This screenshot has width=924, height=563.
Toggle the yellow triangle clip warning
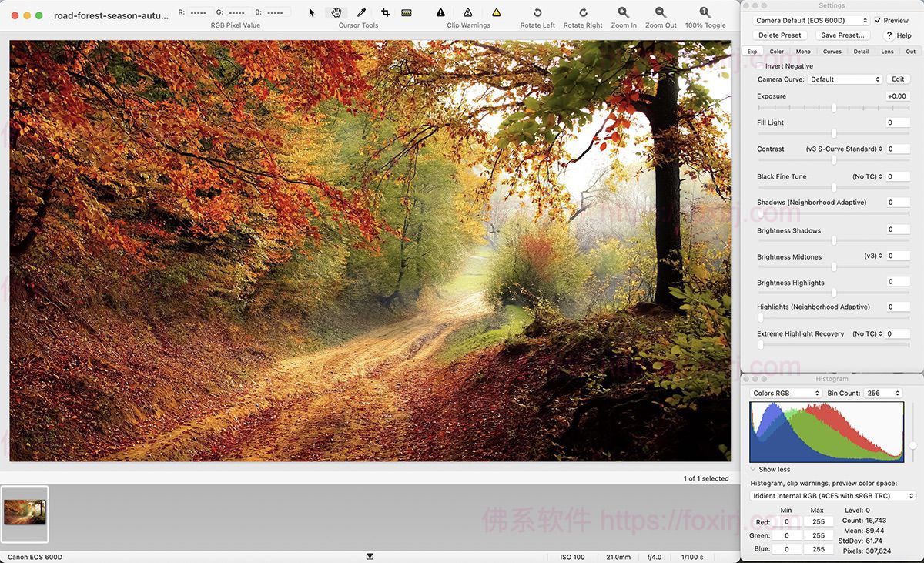click(496, 12)
